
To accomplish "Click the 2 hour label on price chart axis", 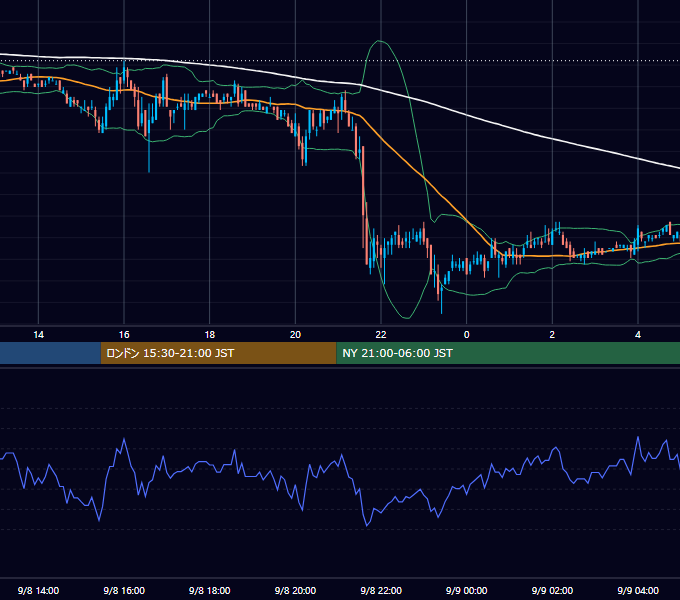I will (552, 335).
